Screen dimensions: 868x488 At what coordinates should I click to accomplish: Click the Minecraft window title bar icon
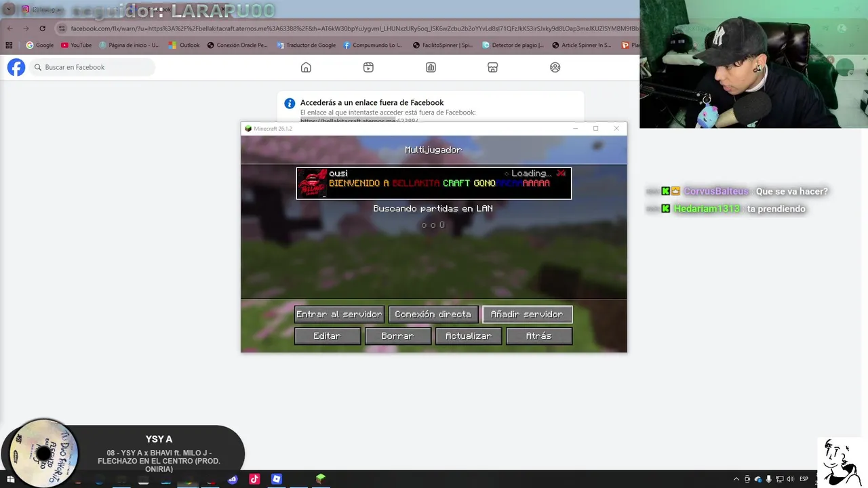pyautogui.click(x=248, y=129)
